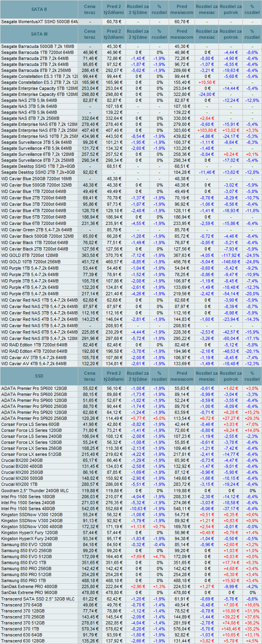Viewport: 262px width, 644px height.
Task: Select Seagate MomentusXT SSHD 500GB row name
Action: (39, 22)
